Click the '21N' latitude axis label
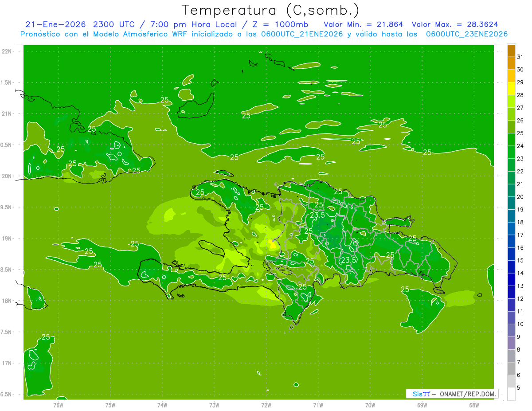The width and height of the screenshot is (532, 411). (x=6, y=114)
